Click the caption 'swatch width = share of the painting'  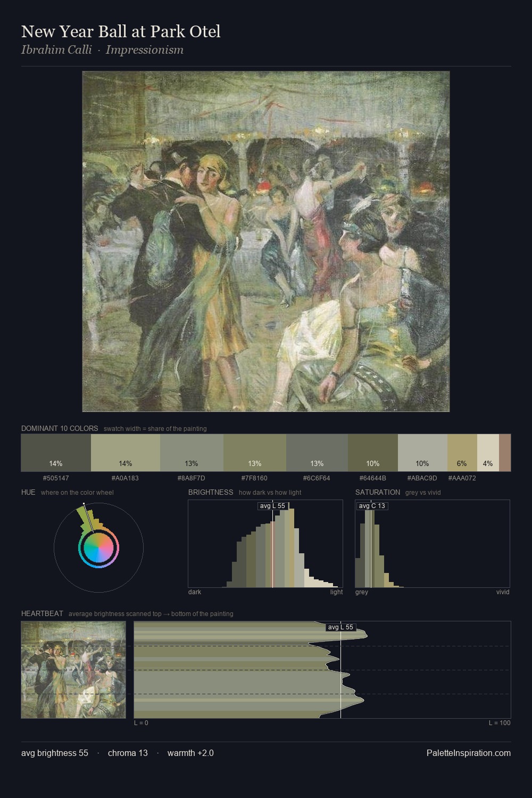pyautogui.click(x=155, y=429)
